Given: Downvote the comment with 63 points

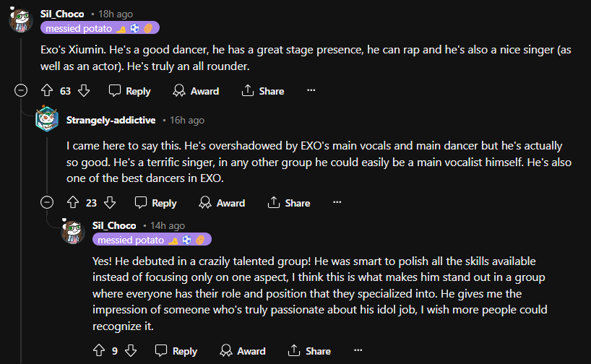Looking at the screenshot, I should (84, 91).
